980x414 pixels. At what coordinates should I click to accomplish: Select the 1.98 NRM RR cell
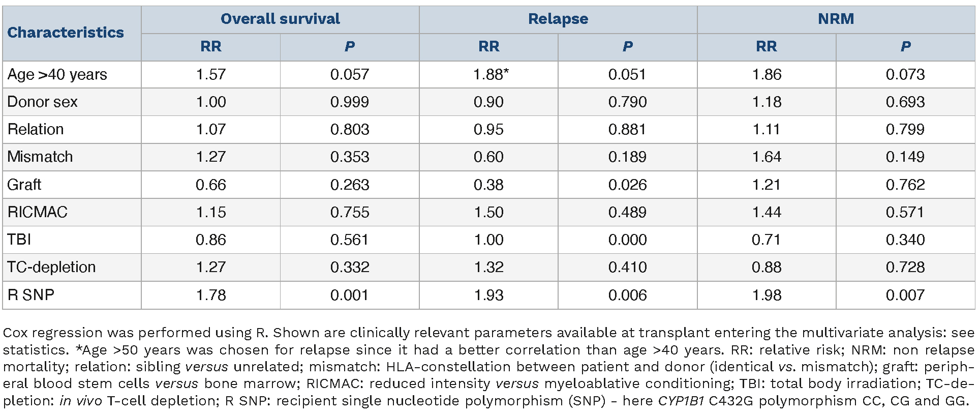(767, 295)
